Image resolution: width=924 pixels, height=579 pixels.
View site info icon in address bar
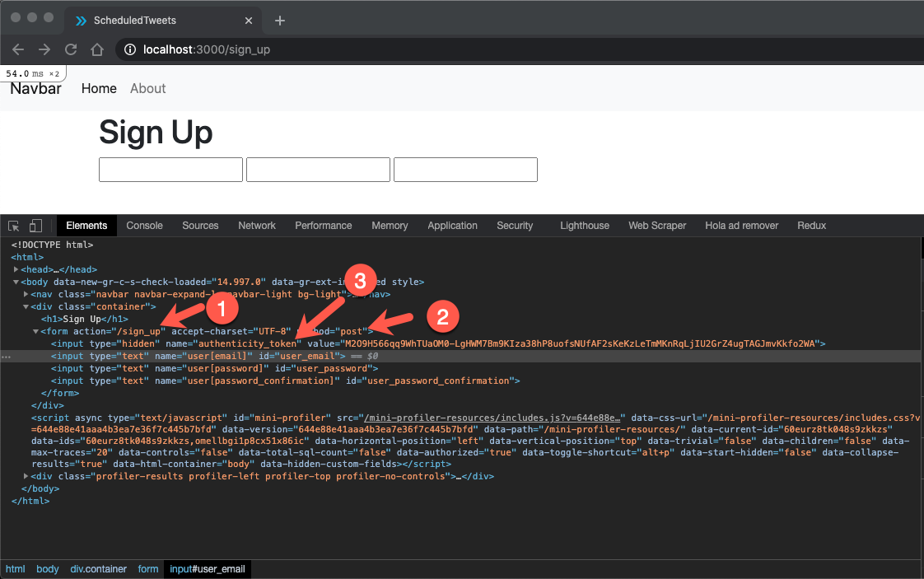(129, 49)
